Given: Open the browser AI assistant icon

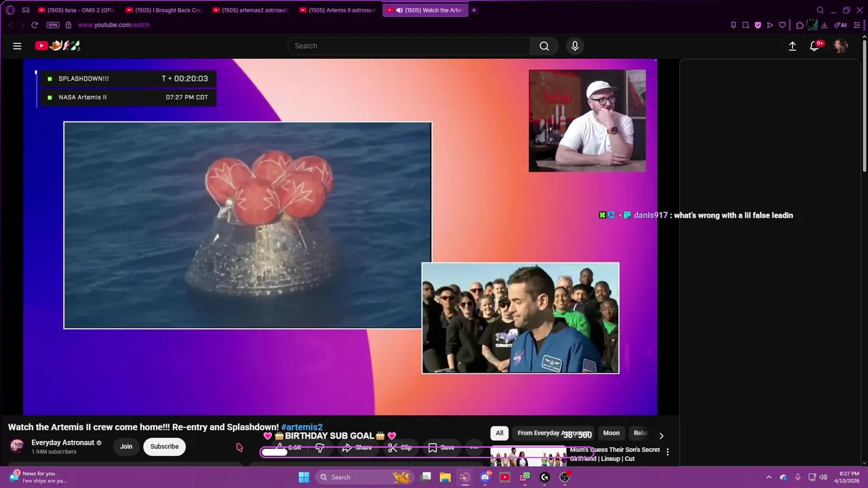Looking at the screenshot, I should [840, 25].
